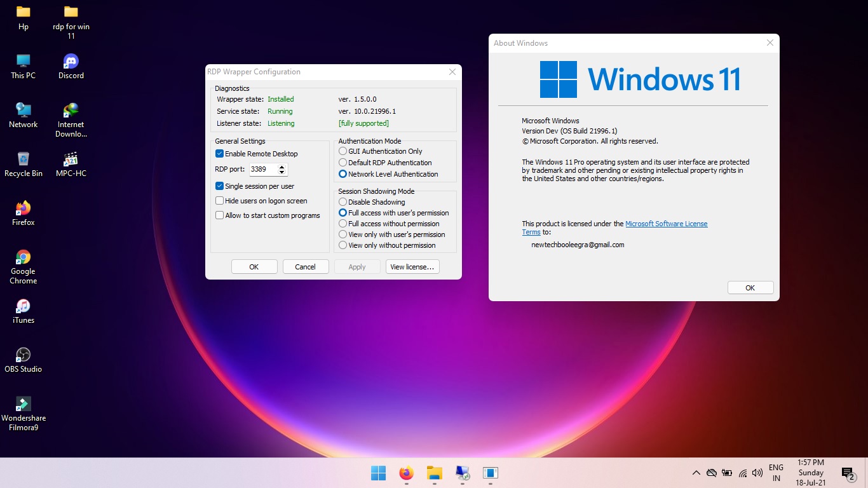
Task: Click the OneDrive cloud tray icon
Action: 712,473
